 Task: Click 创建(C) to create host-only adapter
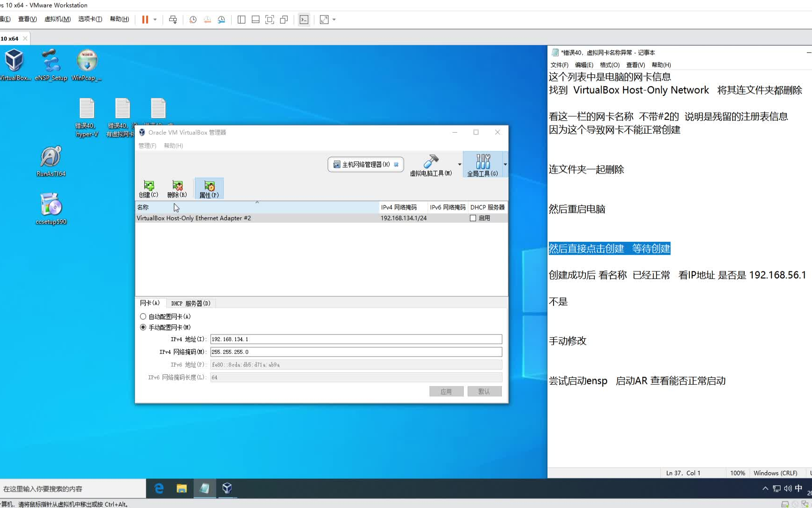point(148,189)
